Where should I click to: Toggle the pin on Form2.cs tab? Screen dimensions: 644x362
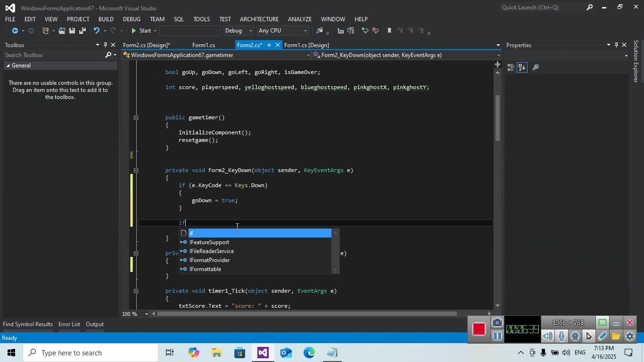coord(269,45)
